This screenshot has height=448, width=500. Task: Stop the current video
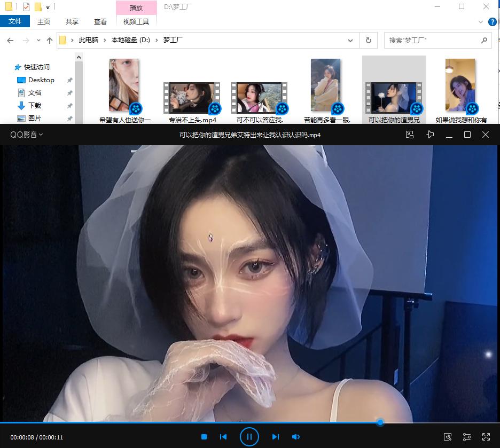pos(204,436)
